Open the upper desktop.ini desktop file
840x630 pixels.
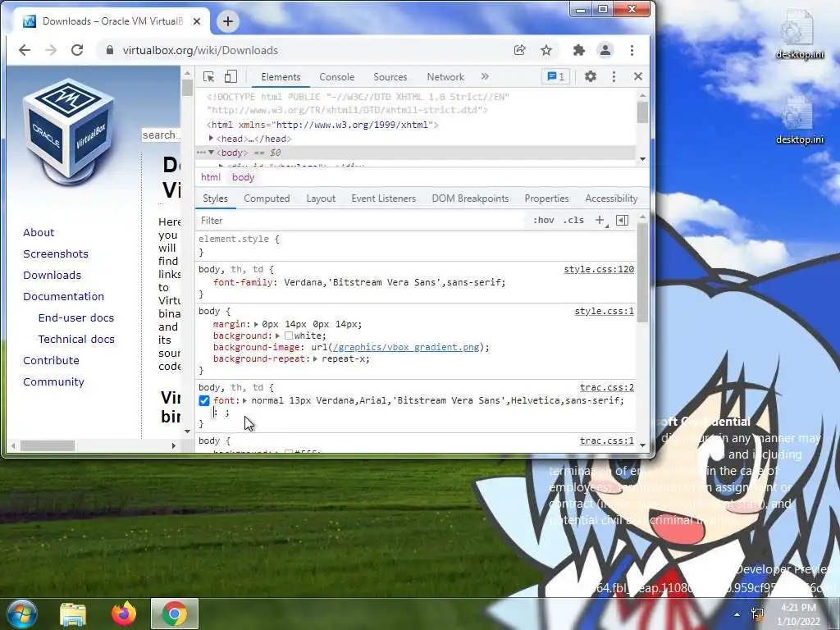point(800,34)
